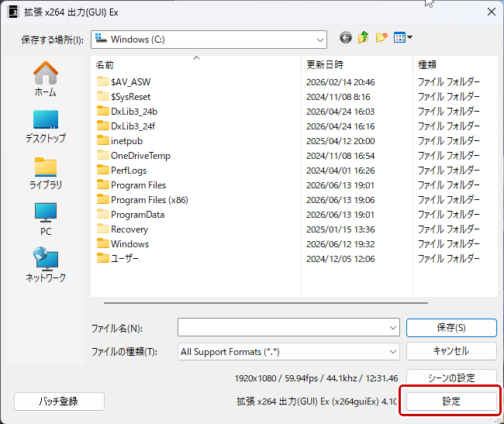Viewport: 504px width, 424px height.
Task: Expand the 保存する場所 location dropdown
Action: 319,40
